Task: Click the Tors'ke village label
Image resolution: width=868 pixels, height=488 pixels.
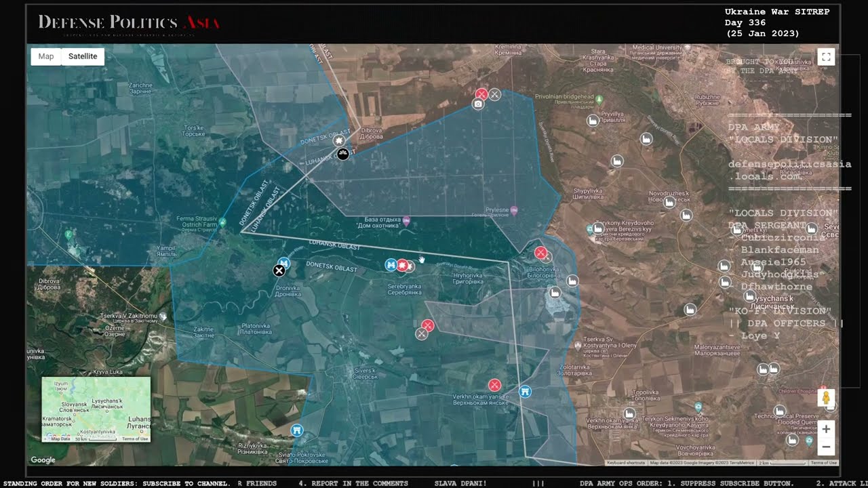Action: (194, 131)
